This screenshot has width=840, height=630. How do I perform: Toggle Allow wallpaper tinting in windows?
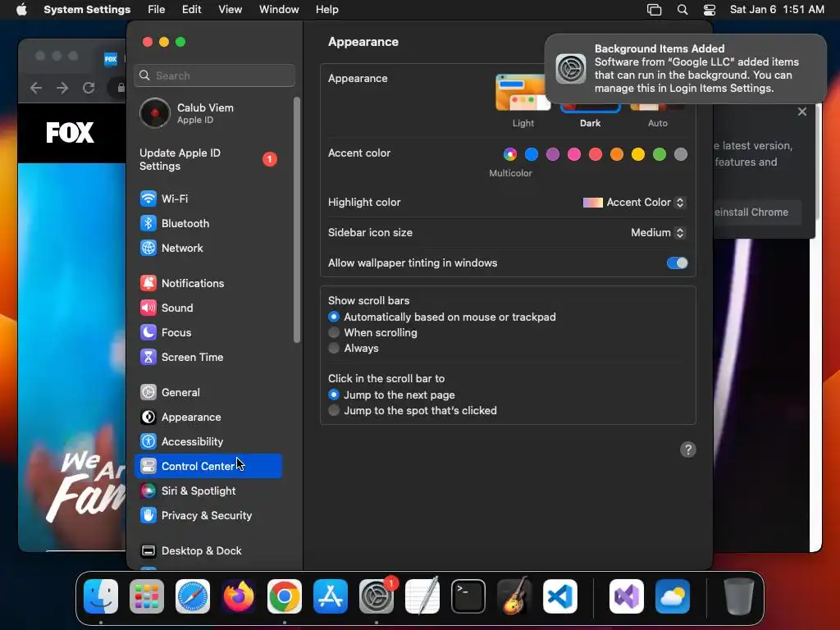[677, 263]
